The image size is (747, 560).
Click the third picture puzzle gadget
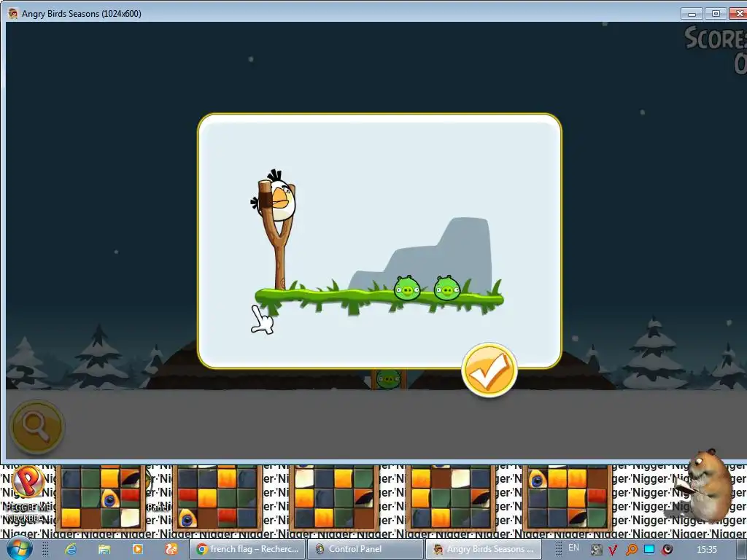[x=334, y=498]
